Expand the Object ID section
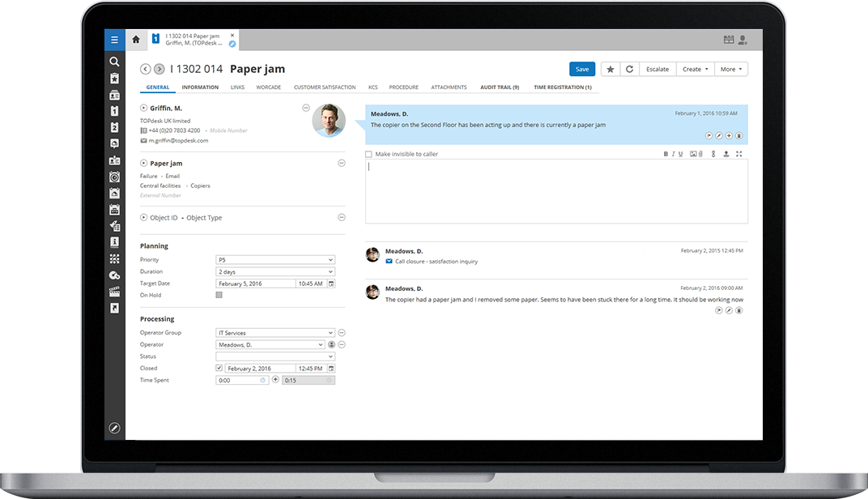 pos(143,218)
